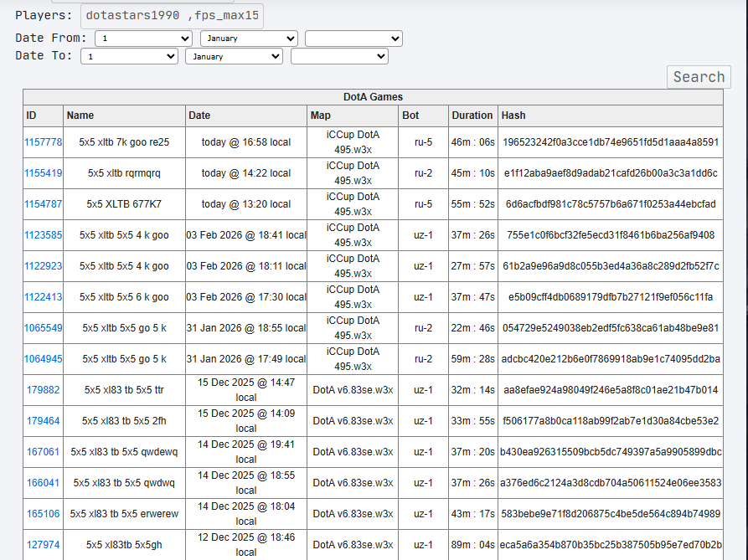Image resolution: width=748 pixels, height=560 pixels.
Task: Click duration '22m : 46s'
Action: tap(472, 328)
